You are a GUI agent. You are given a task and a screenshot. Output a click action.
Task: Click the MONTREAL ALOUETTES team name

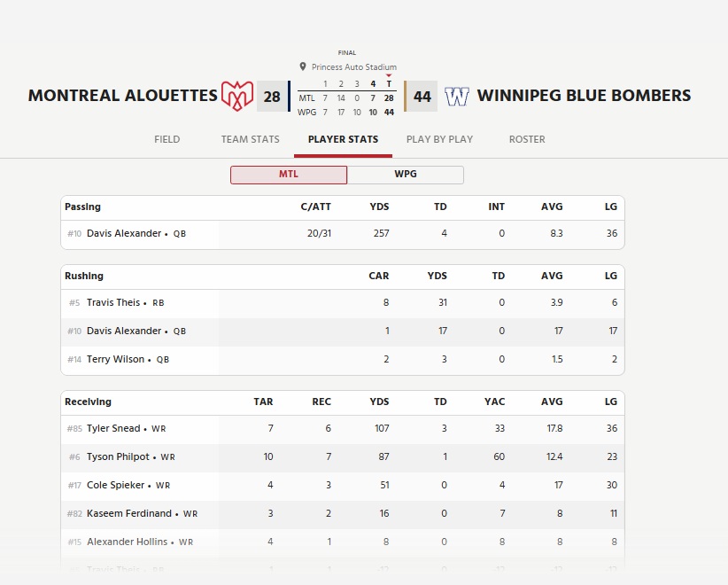(x=122, y=96)
